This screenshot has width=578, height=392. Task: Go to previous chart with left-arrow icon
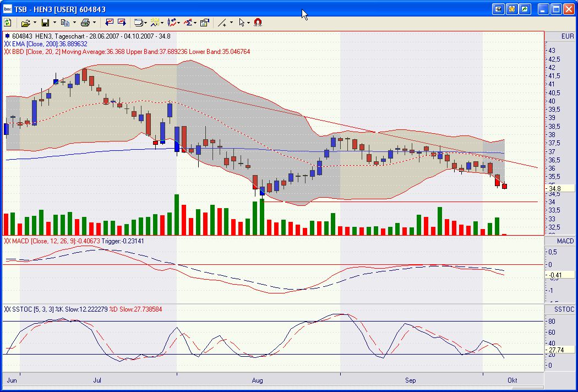point(109,23)
